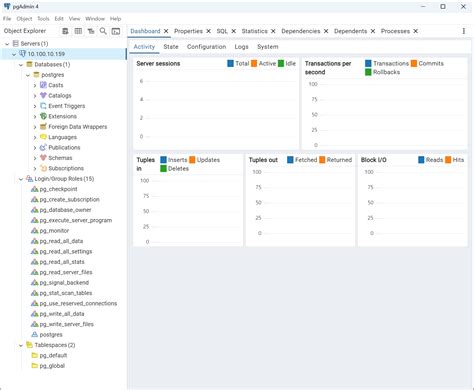Viewport: 474px width, 390px height.
Task: Select the pg_monitor role icon
Action: (34, 231)
